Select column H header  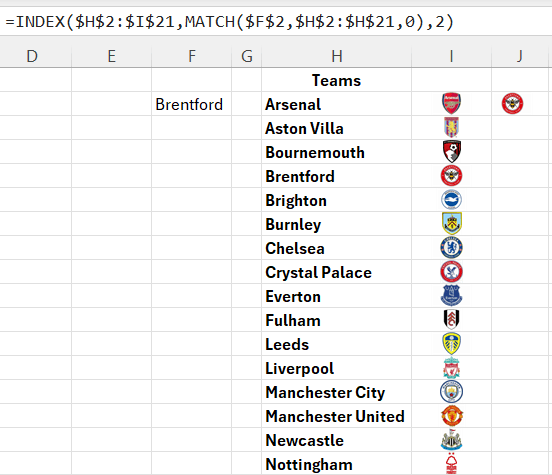(337, 56)
